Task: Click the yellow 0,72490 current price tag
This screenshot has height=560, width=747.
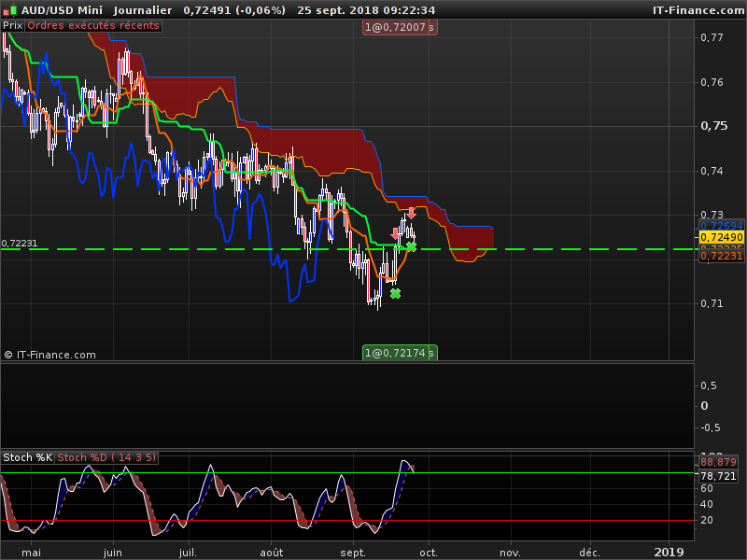Action: 721,237
